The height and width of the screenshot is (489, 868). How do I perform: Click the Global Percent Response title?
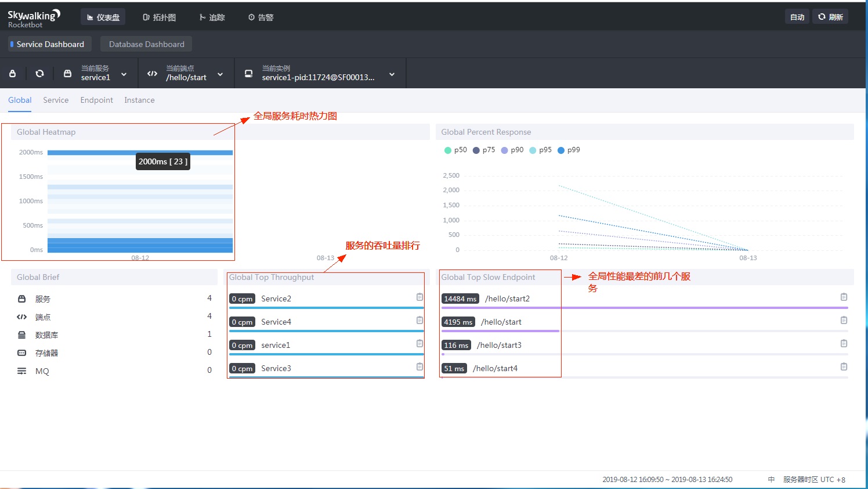pyautogui.click(x=486, y=132)
